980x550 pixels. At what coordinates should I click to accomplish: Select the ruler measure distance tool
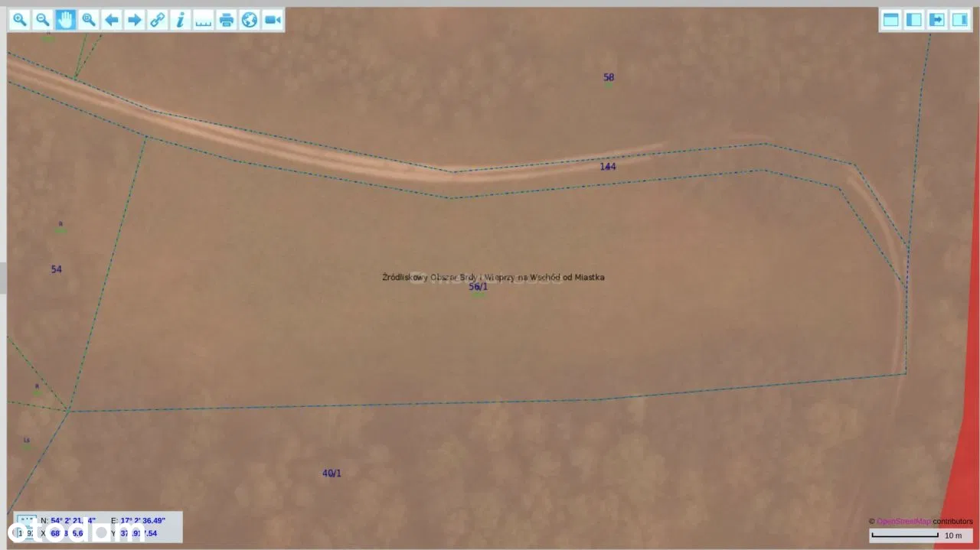[204, 20]
